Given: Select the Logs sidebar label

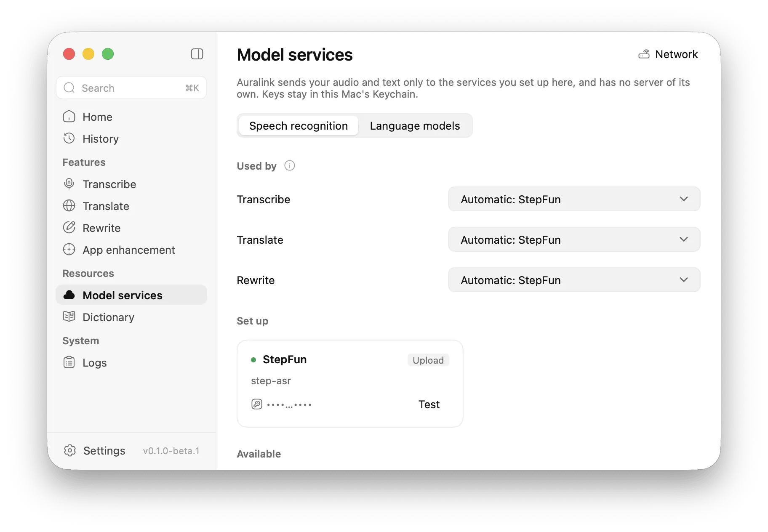Looking at the screenshot, I should click(x=95, y=363).
